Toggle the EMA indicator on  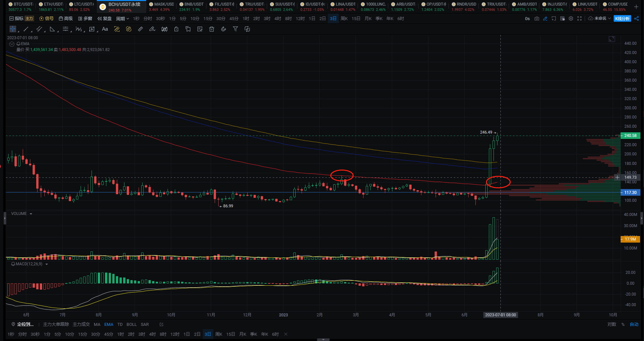(x=109, y=324)
